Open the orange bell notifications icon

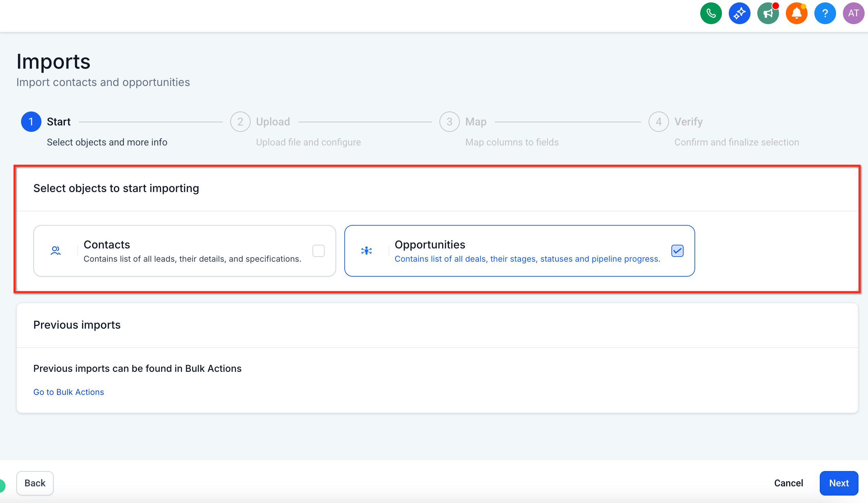coord(796,14)
